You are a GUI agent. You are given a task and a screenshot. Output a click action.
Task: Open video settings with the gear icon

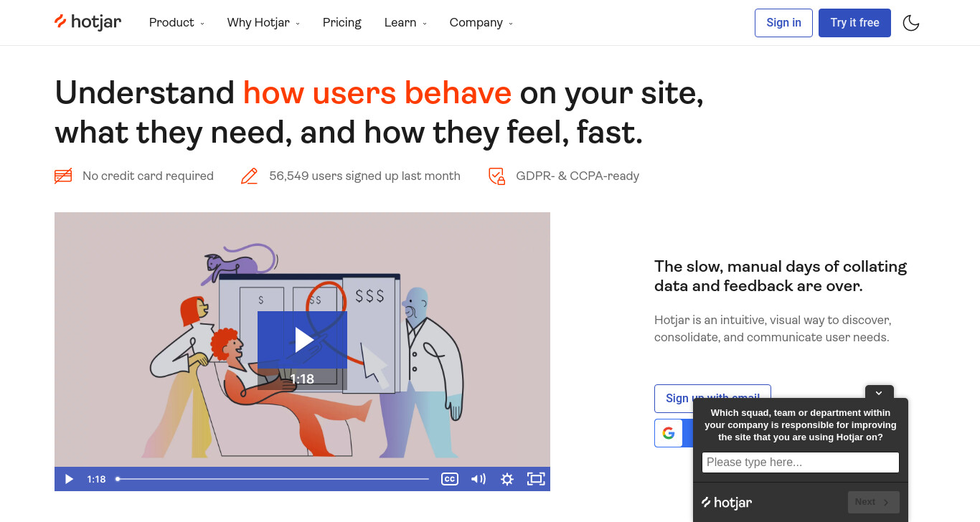click(x=507, y=479)
